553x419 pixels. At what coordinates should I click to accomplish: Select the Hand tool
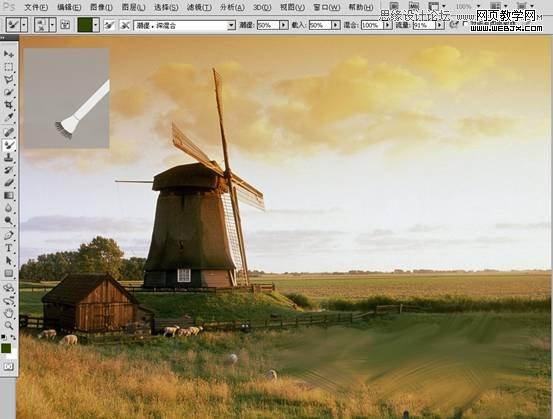[8, 312]
